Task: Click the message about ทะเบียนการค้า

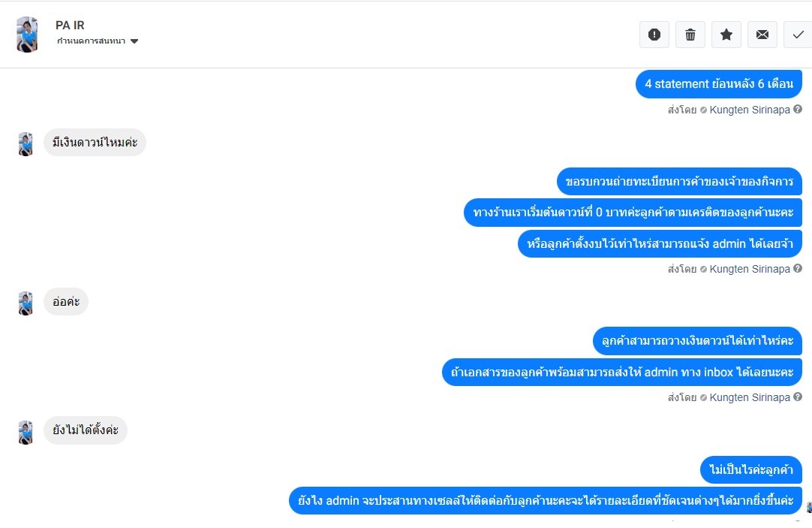Action: tap(679, 181)
